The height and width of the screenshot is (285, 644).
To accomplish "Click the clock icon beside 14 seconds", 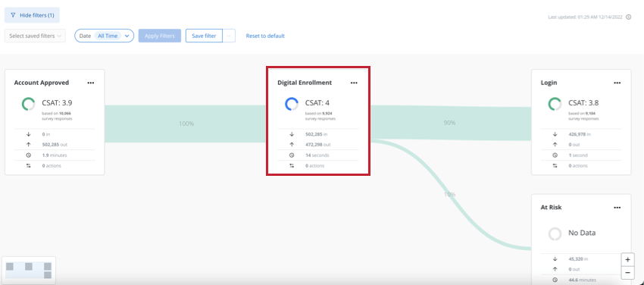I will (292, 155).
